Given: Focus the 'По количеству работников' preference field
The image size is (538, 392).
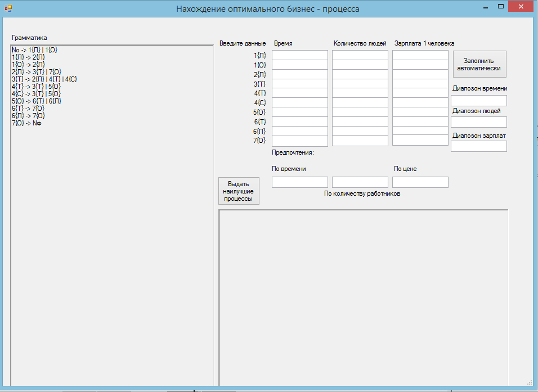Looking at the screenshot, I should (360, 182).
